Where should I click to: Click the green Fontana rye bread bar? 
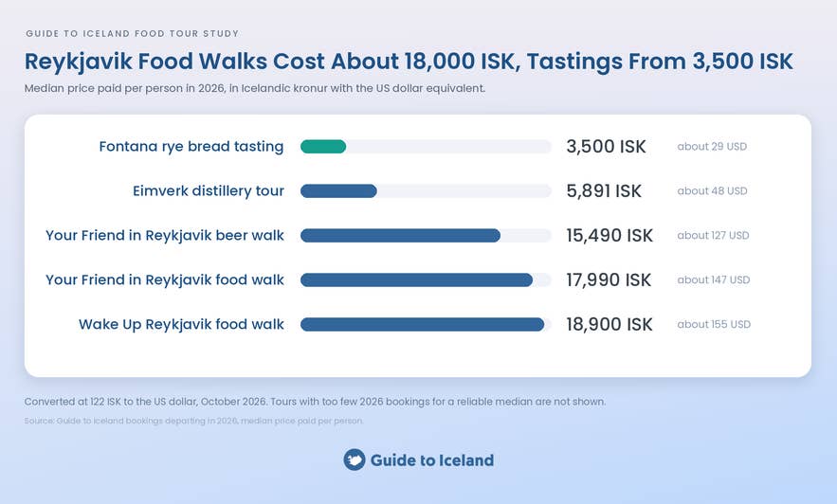pyautogui.click(x=323, y=146)
